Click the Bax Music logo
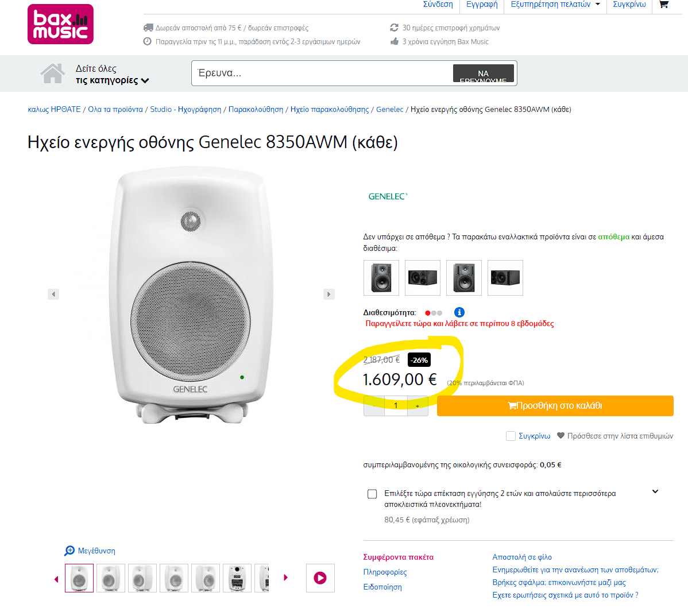688x616 pixels. coord(60,24)
